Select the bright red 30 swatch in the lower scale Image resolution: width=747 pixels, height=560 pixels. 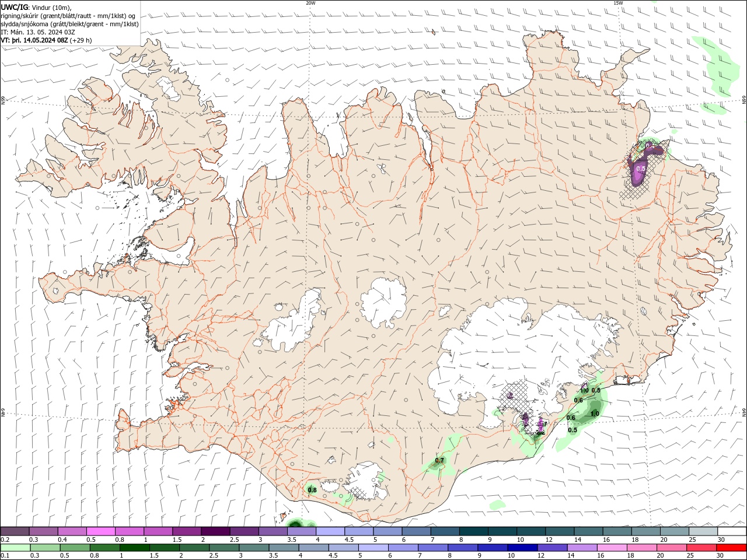[x=732, y=548]
